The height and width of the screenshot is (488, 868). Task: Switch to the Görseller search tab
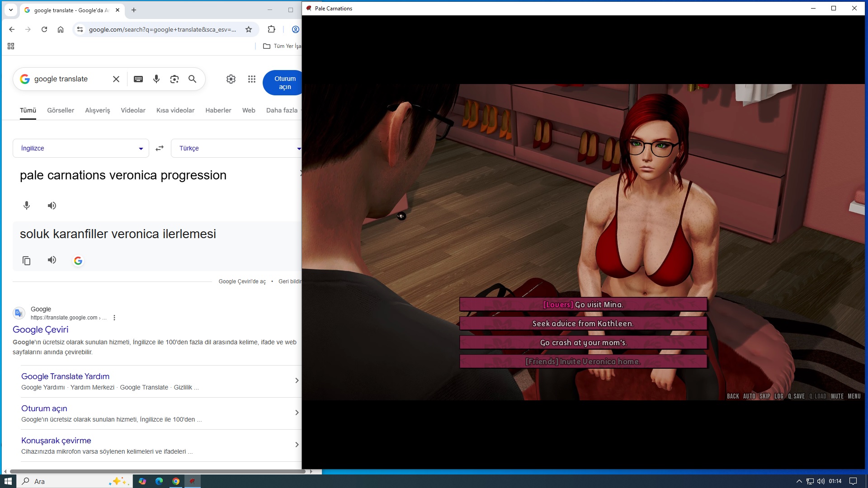61,110
